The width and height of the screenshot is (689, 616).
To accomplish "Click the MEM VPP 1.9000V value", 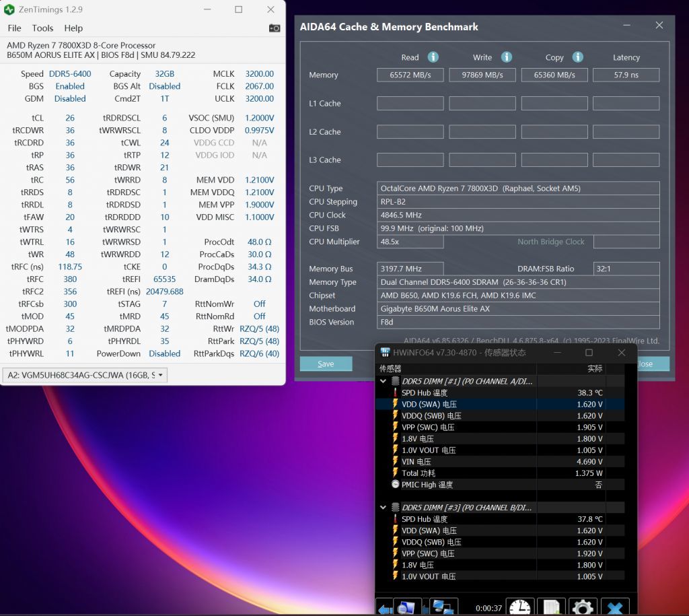I will pyautogui.click(x=259, y=205).
